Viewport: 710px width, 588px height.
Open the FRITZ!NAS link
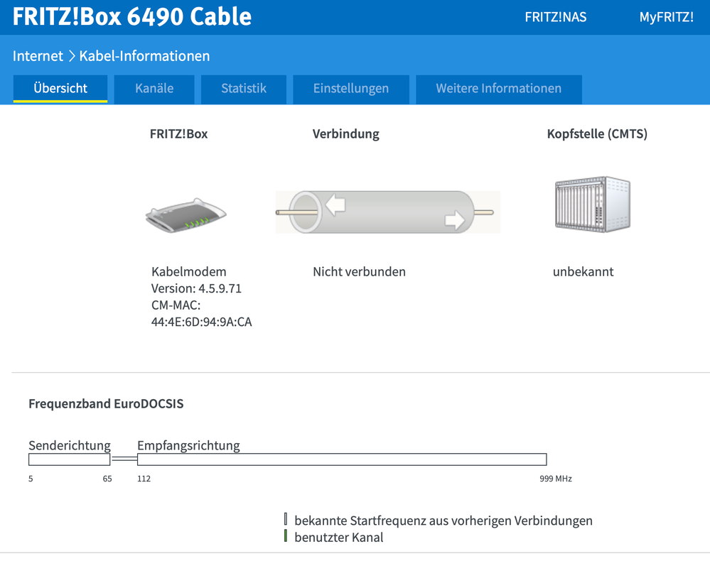pyautogui.click(x=556, y=17)
